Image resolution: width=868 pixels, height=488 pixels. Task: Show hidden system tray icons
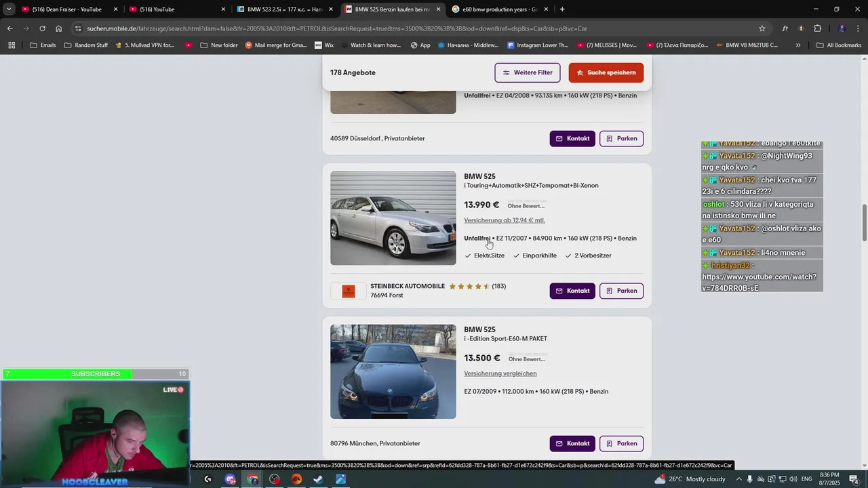point(739,479)
